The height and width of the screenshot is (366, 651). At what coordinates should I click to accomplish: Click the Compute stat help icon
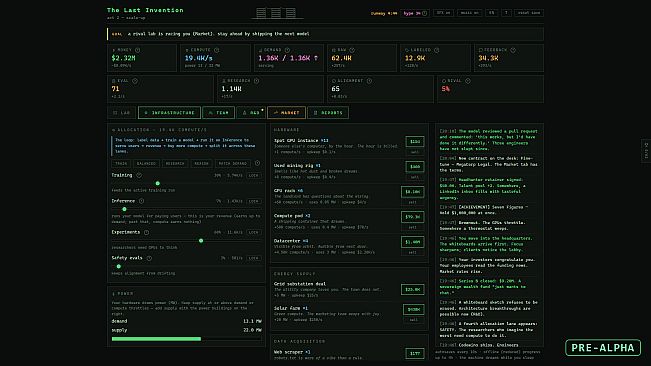point(216,50)
